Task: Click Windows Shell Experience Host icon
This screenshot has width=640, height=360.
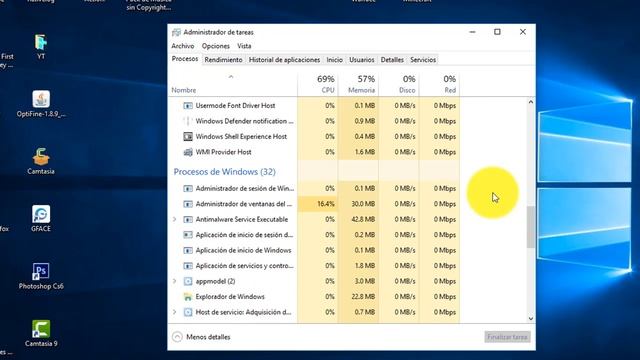Action: pos(188,137)
